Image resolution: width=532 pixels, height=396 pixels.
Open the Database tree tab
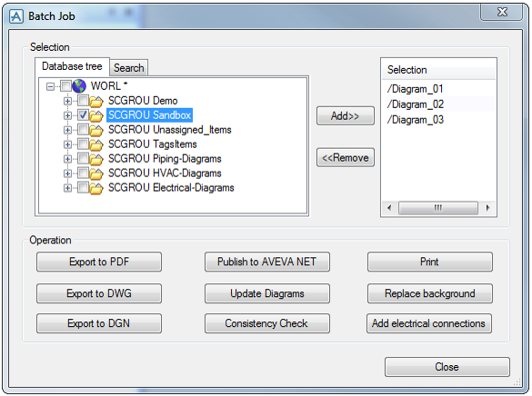72,66
